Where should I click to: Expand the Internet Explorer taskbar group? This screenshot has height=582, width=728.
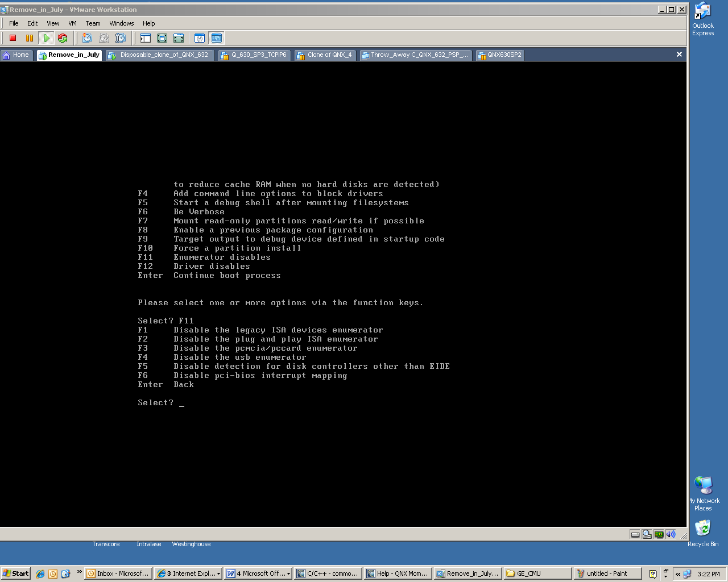(x=189, y=573)
